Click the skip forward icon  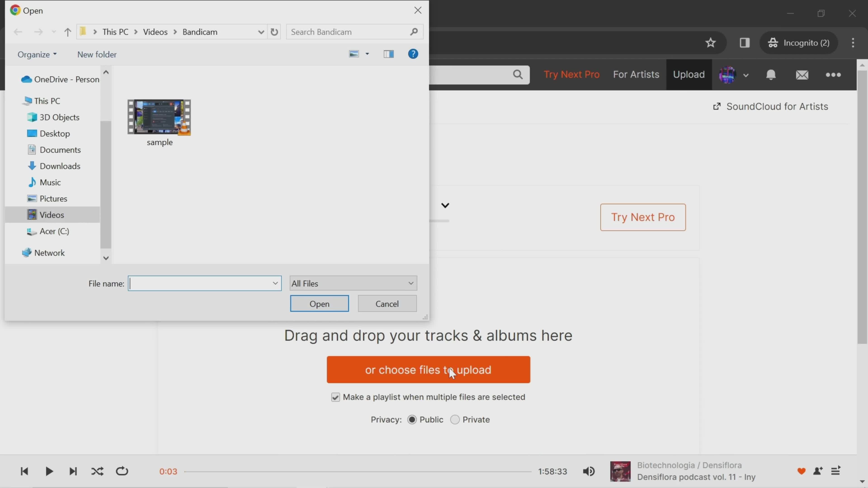point(73,471)
